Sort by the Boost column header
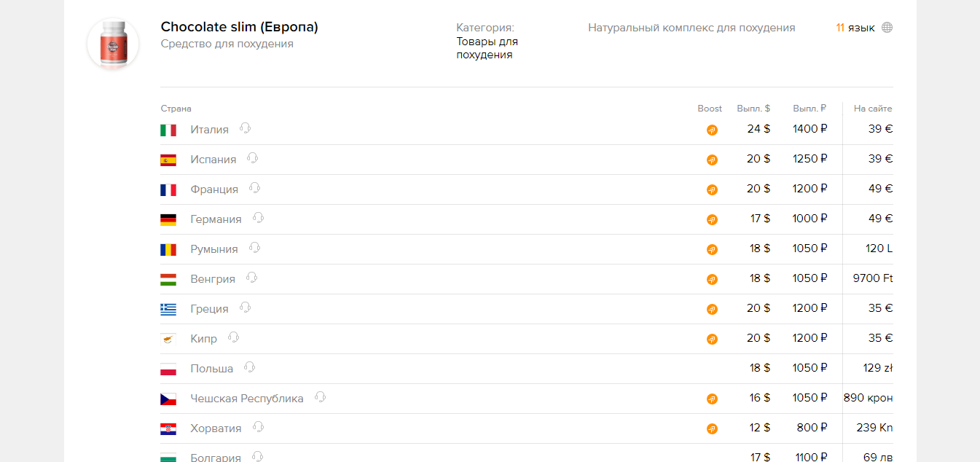 [x=710, y=109]
